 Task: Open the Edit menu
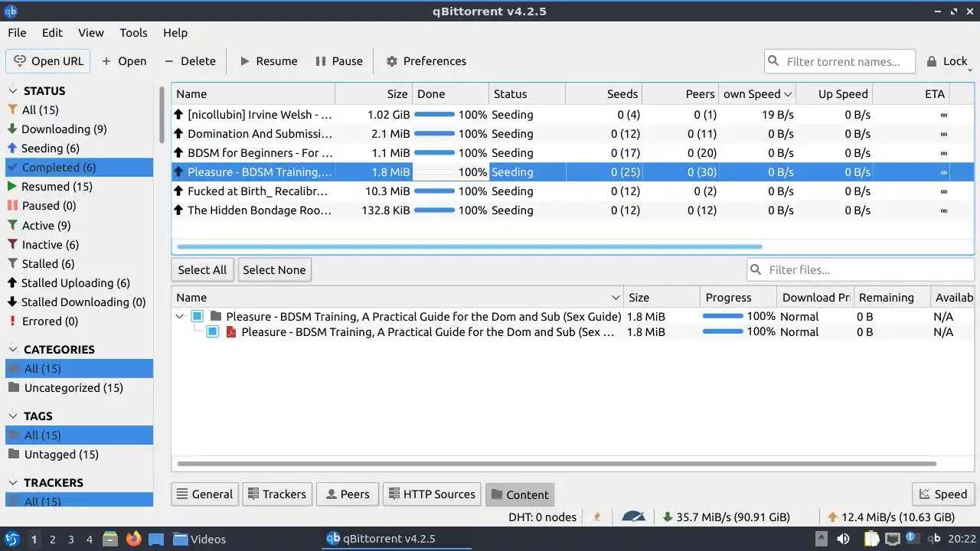click(x=52, y=33)
